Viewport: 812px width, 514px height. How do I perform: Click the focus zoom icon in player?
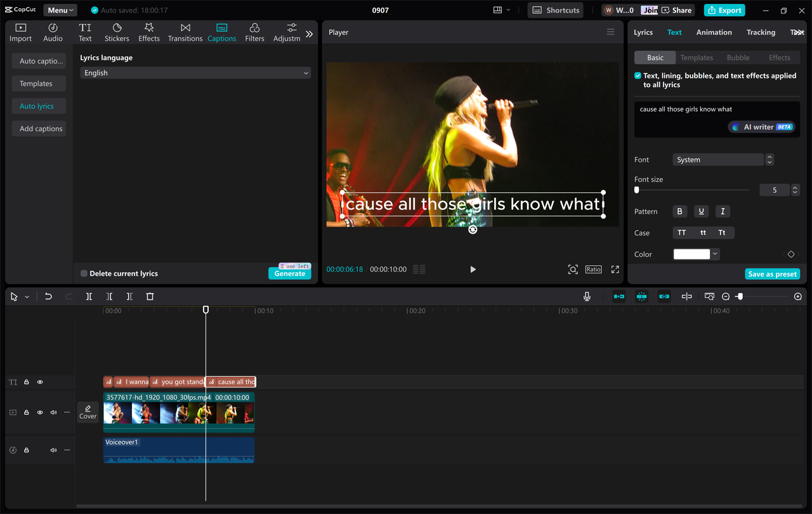pos(573,269)
